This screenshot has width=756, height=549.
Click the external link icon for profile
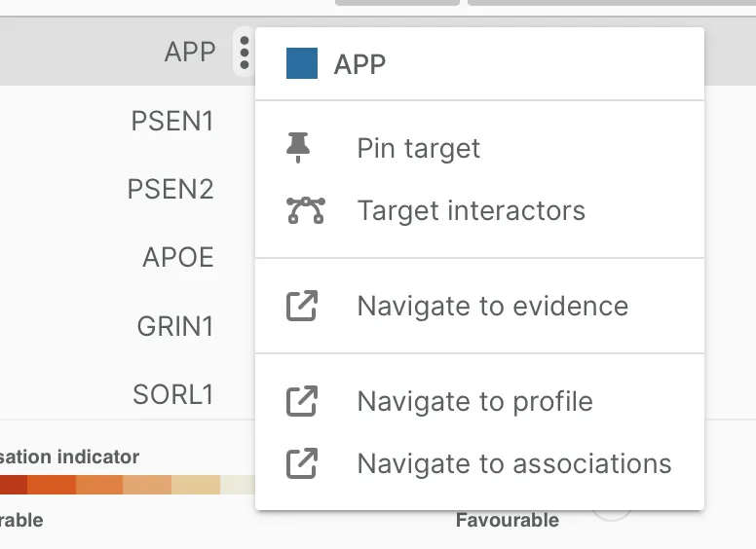coord(302,401)
